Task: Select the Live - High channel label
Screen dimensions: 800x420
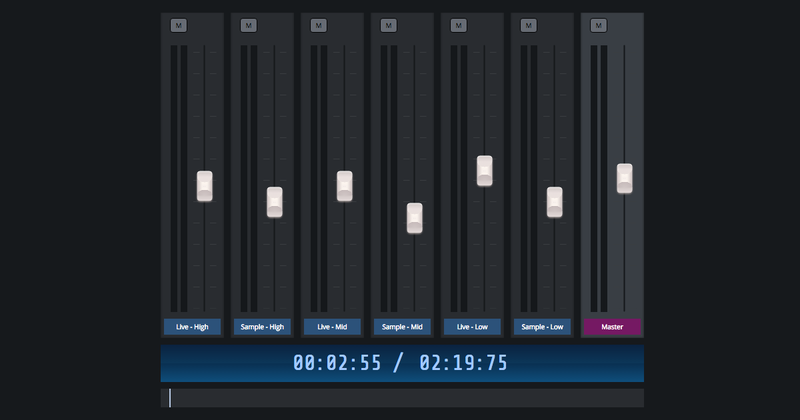Action: [192, 327]
